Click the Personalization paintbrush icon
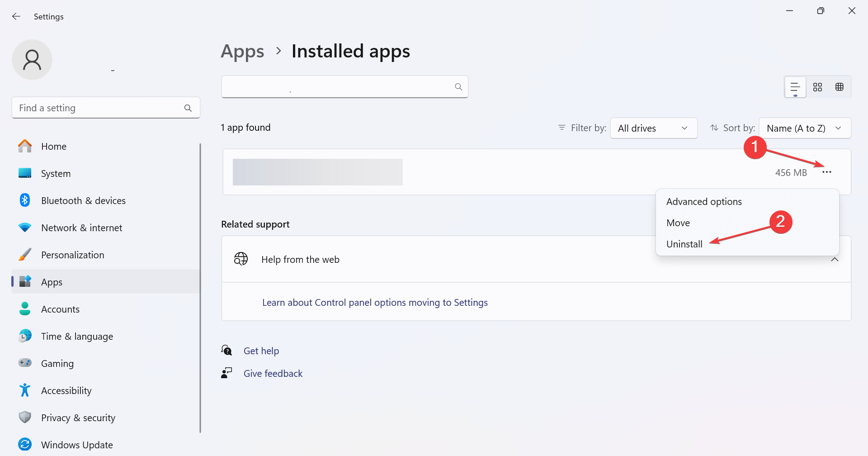This screenshot has width=868, height=456. [25, 255]
